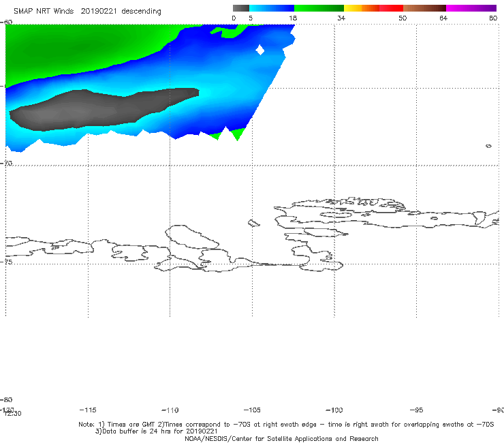This screenshot has height=443, width=504.
Task: Click the gray segment of the color bar
Action: [x=240, y=8]
